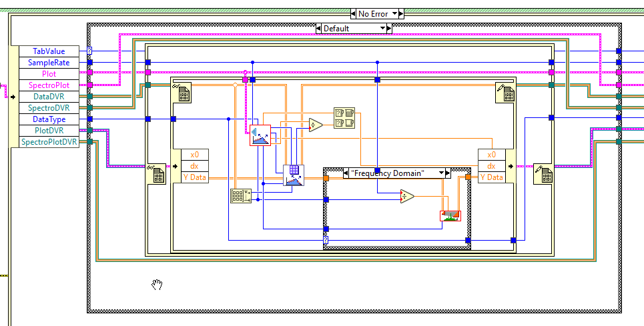Click the left unbundle node arrow beside x0
This screenshot has height=326, width=644.
point(177,166)
